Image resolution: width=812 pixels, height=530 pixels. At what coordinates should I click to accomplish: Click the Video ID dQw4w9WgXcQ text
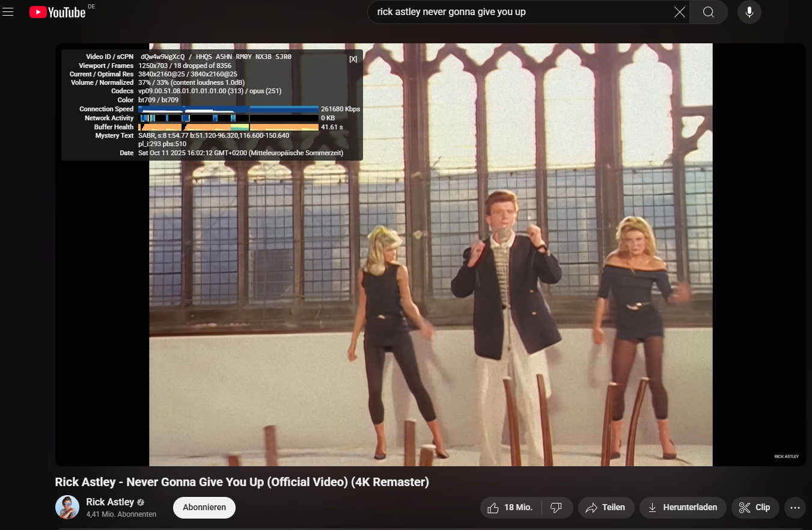point(163,57)
